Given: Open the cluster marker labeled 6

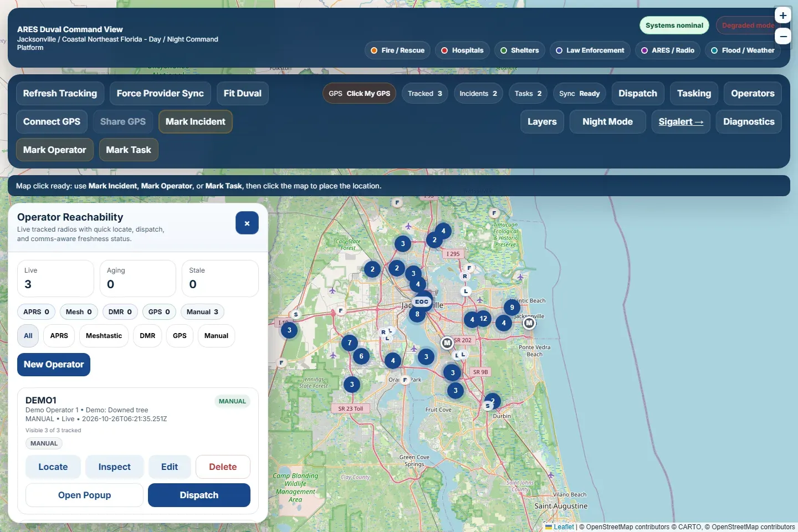Looking at the screenshot, I should tap(361, 356).
